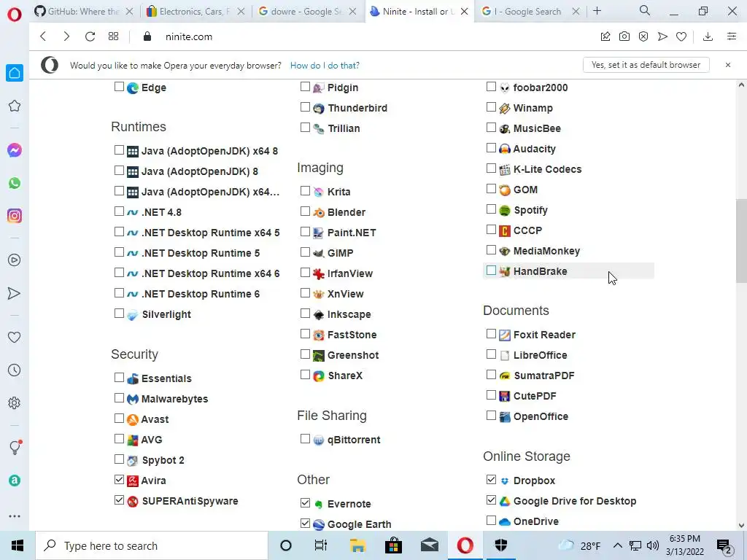
Task: Open Microsoft Store from taskbar
Action: click(x=393, y=545)
